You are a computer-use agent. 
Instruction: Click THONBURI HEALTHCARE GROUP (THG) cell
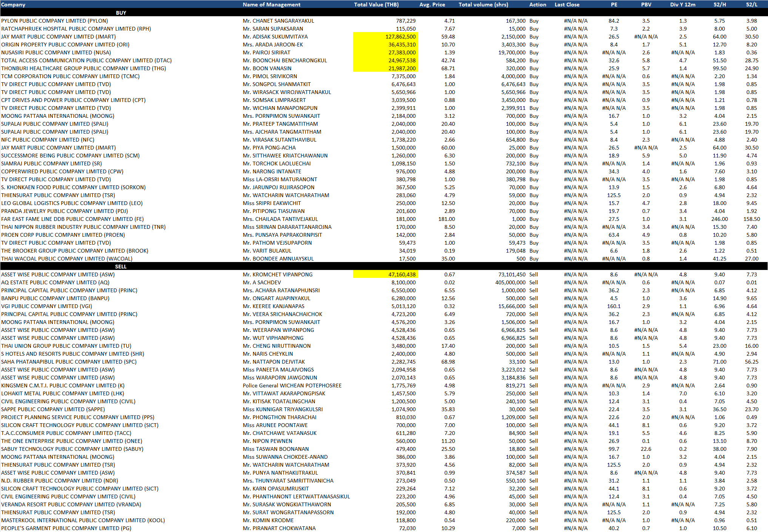coord(83,68)
